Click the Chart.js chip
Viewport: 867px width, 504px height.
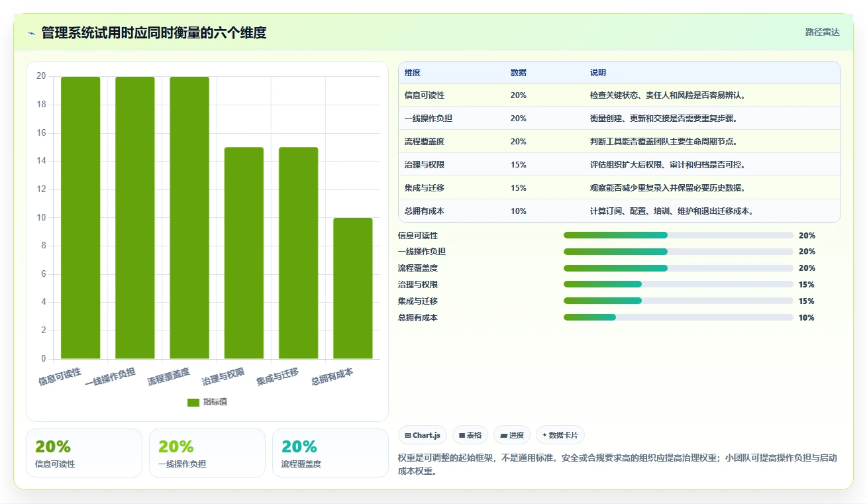[x=423, y=435]
